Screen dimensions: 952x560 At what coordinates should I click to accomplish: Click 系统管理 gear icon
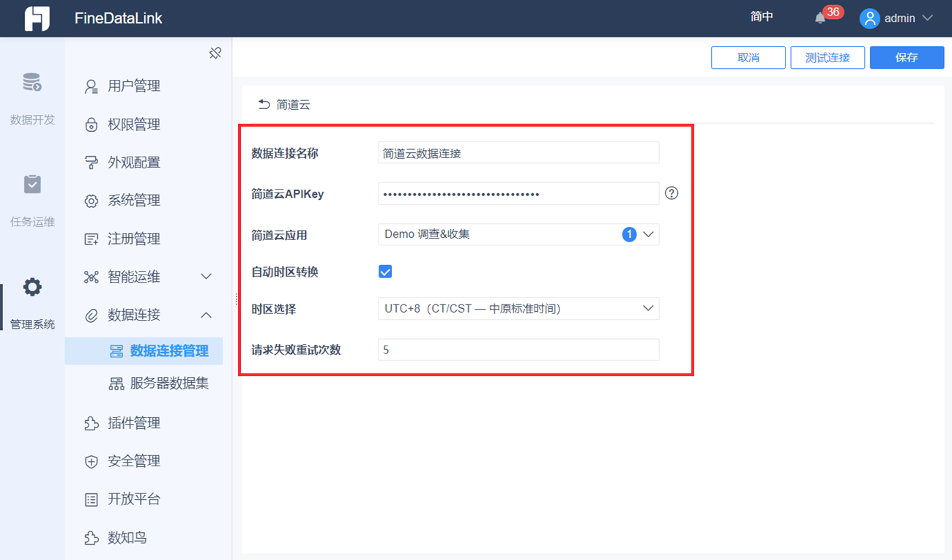[92, 201]
